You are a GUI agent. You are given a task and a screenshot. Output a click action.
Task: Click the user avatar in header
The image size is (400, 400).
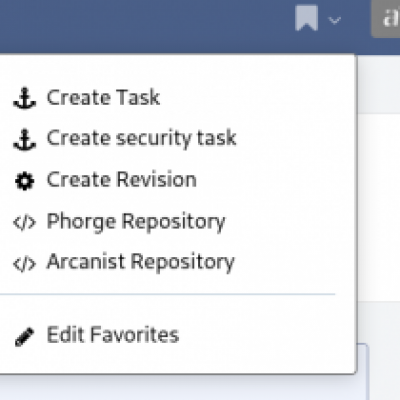[x=386, y=18]
